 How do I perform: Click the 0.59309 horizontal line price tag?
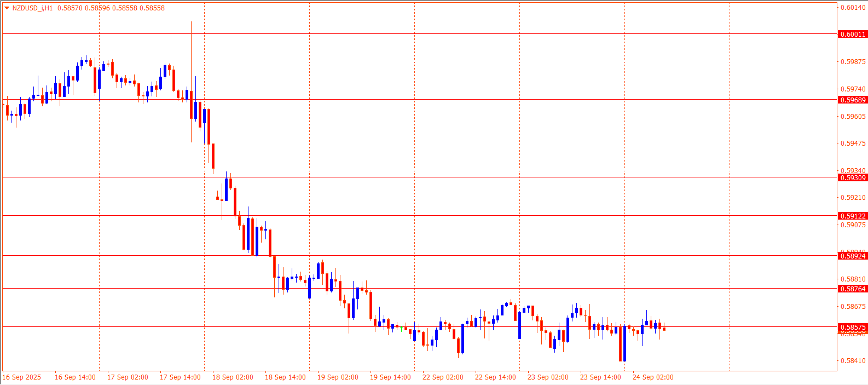pos(853,178)
